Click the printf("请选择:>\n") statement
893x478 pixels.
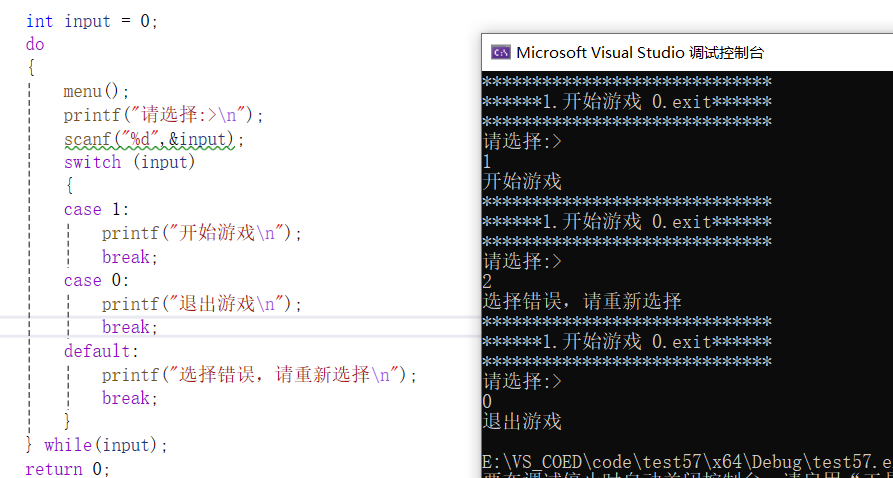[163, 116]
